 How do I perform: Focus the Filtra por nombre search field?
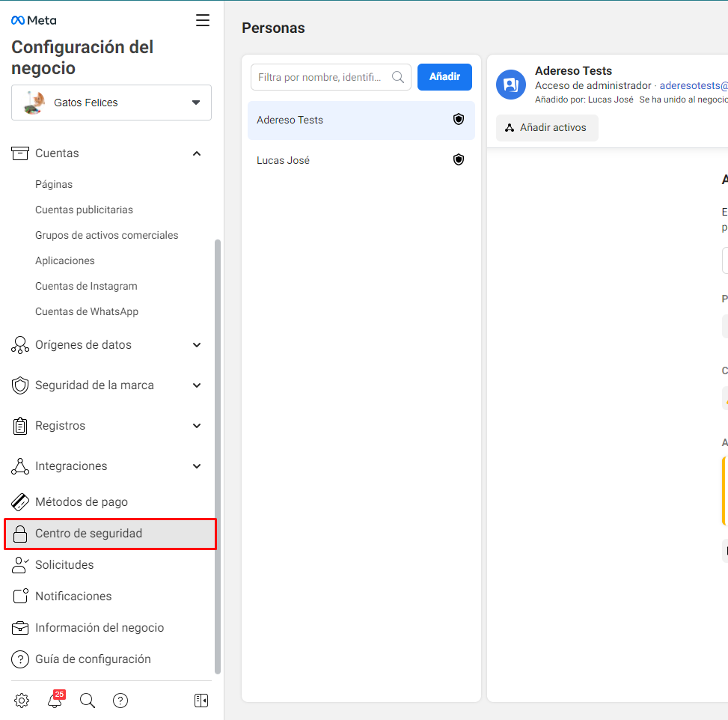(x=331, y=77)
